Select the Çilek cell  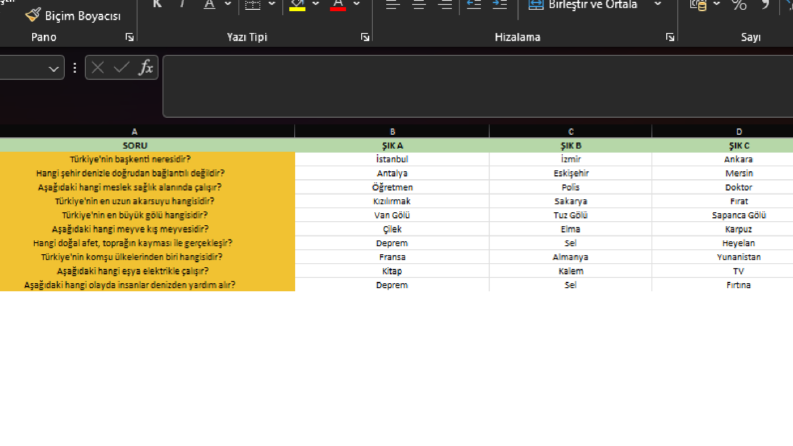click(392, 229)
